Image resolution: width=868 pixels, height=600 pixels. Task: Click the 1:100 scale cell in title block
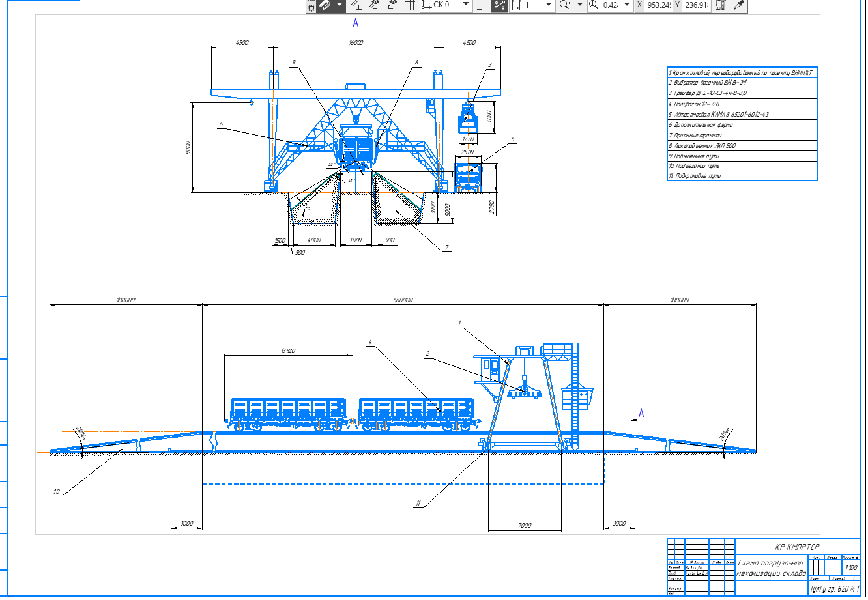click(x=851, y=568)
